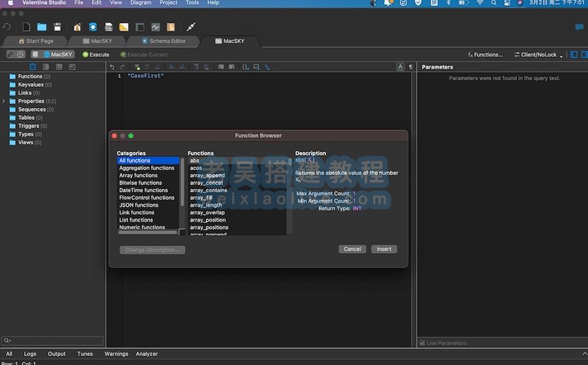This screenshot has width=588, height=365.
Task: Toggle the pencil edit mode button
Action: point(10,54)
